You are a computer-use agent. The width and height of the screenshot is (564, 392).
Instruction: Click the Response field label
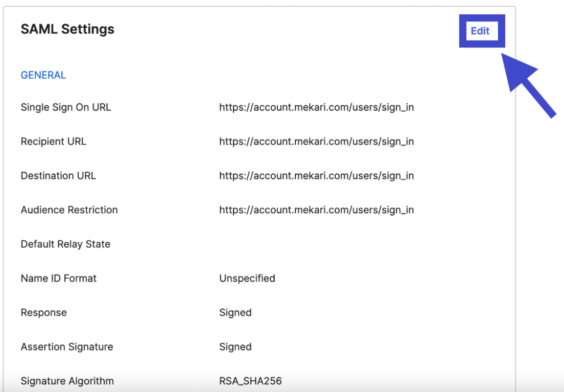coord(44,313)
